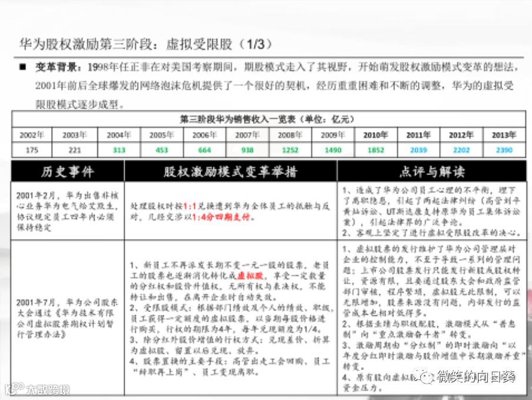
Task: Select the 变革背景 heading text
Action: tap(58, 67)
